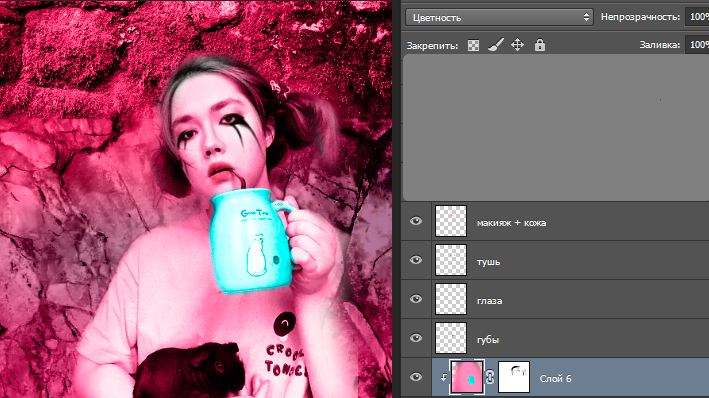Open the Цветность blend mode dropdown

[499, 17]
